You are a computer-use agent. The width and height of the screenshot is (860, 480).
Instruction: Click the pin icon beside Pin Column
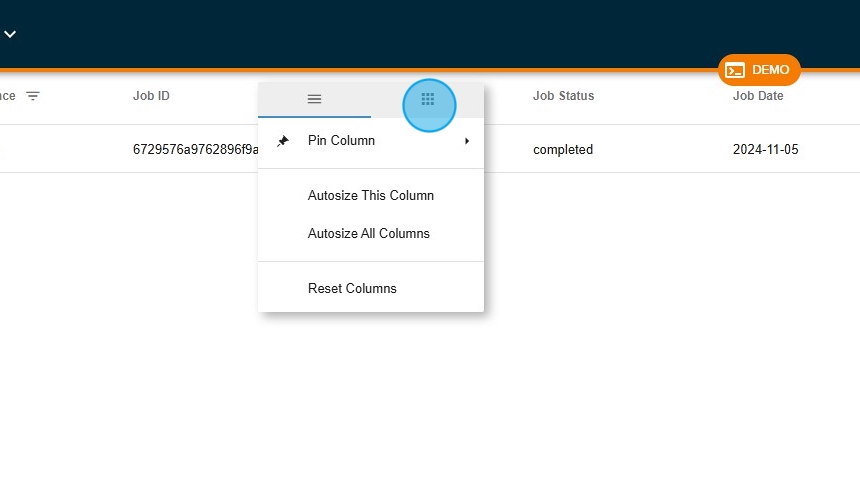[x=283, y=141]
